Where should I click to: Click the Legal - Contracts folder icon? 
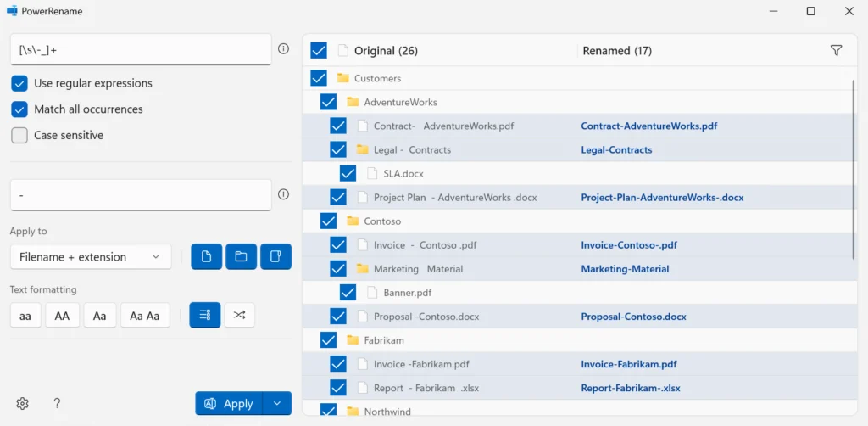point(363,149)
